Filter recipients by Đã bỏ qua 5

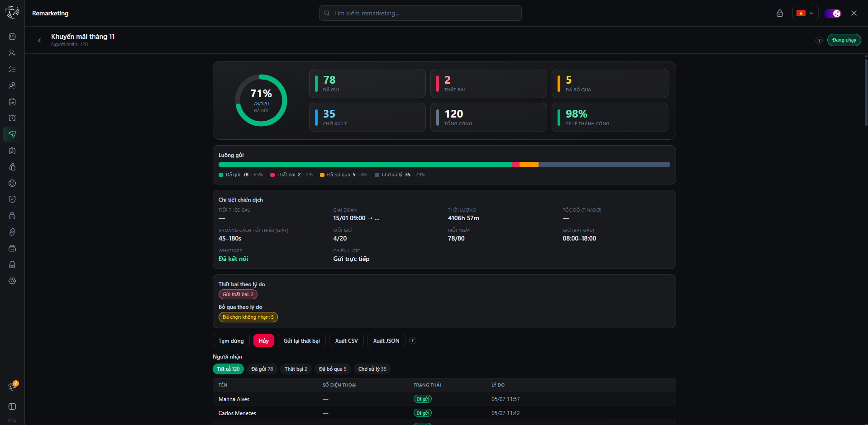point(333,369)
